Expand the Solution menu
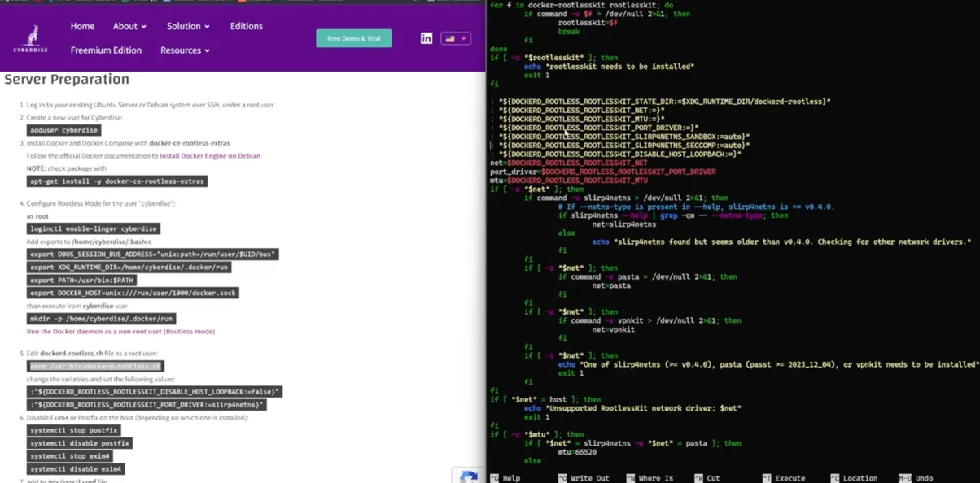This screenshot has width=980, height=483. pyautogui.click(x=188, y=26)
